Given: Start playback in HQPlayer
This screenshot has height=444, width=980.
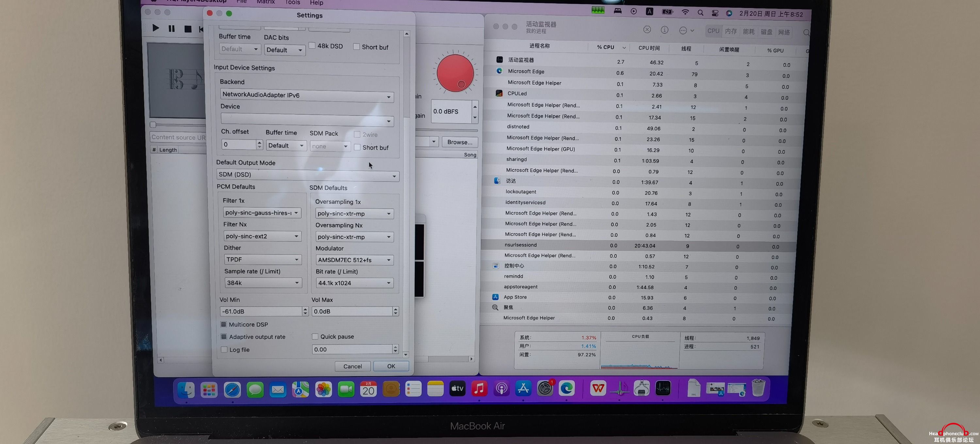Looking at the screenshot, I should [x=155, y=28].
